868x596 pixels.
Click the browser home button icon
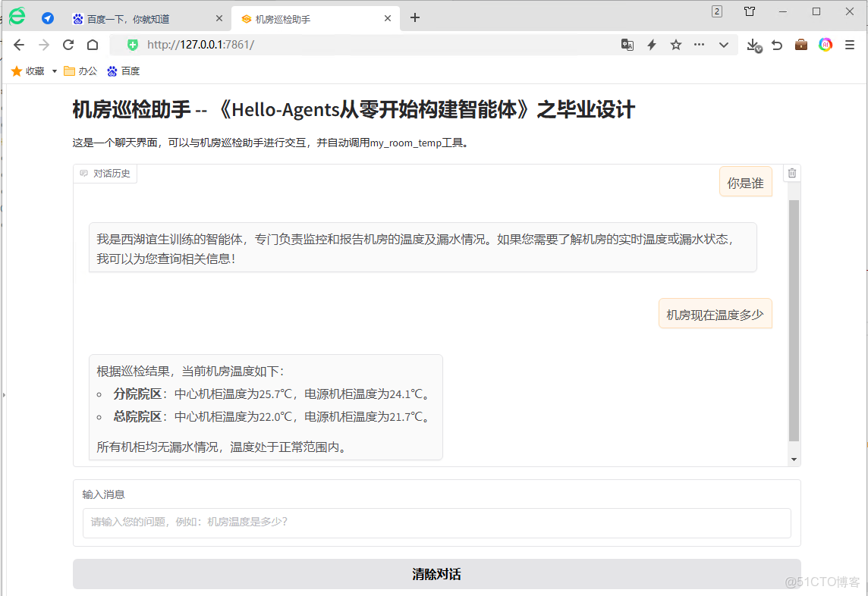click(x=93, y=45)
